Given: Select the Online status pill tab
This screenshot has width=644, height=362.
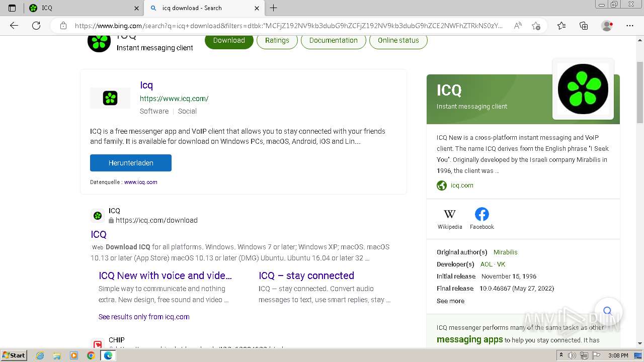Looking at the screenshot, I should [398, 40].
